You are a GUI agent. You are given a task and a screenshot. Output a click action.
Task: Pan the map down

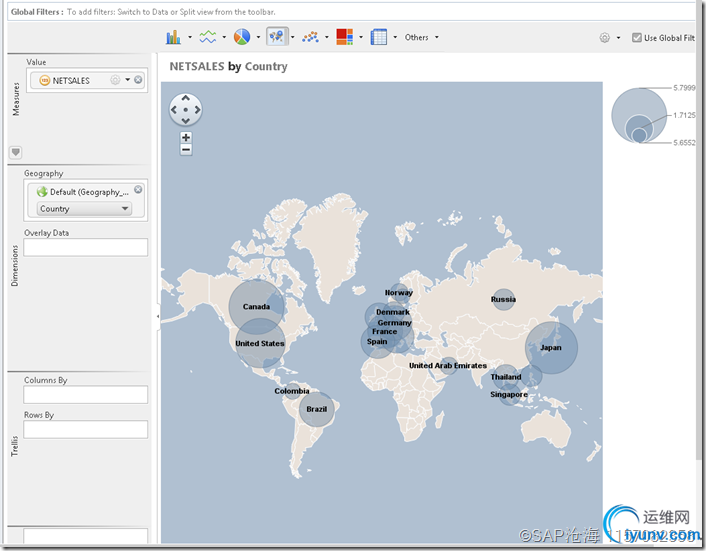click(x=186, y=121)
